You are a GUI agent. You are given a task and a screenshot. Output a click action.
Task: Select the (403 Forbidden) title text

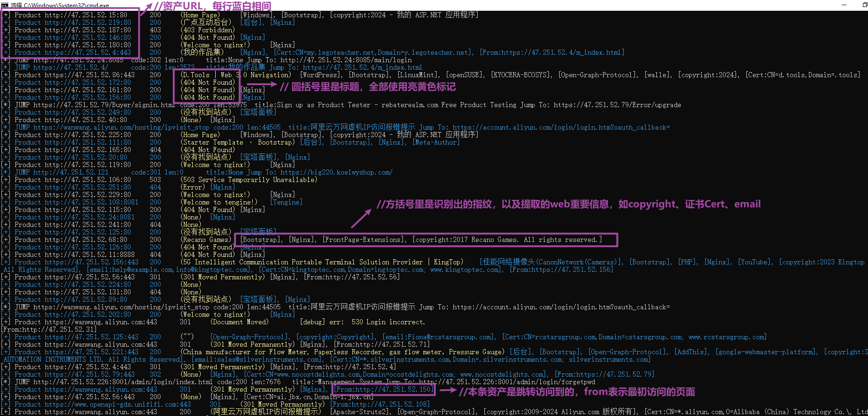[x=208, y=30]
